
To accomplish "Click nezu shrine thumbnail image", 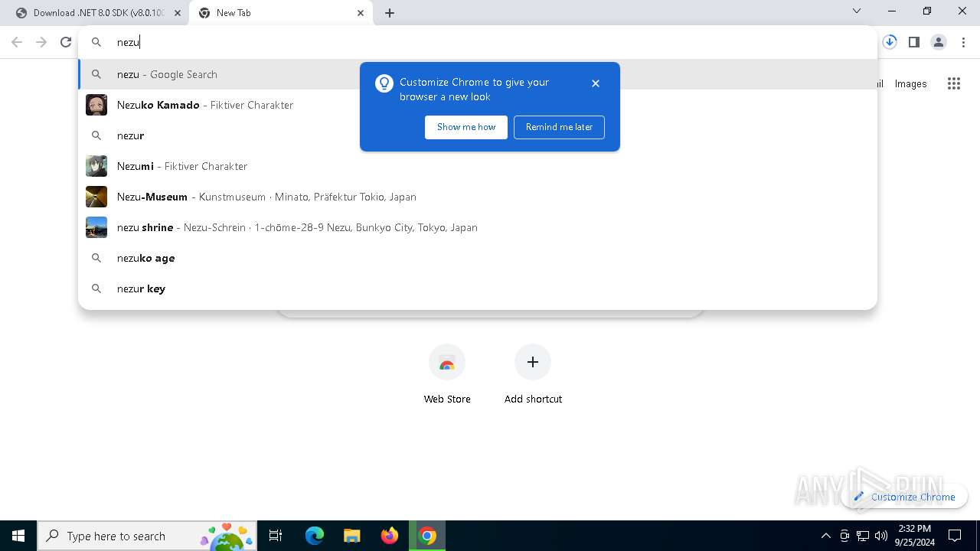I will [x=96, y=227].
